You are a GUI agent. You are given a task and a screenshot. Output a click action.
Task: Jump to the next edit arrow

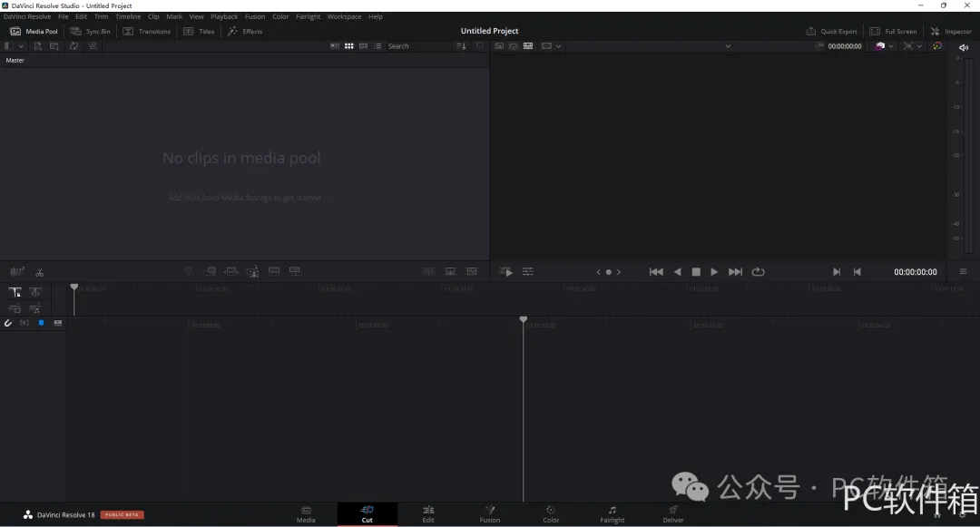[x=619, y=272]
